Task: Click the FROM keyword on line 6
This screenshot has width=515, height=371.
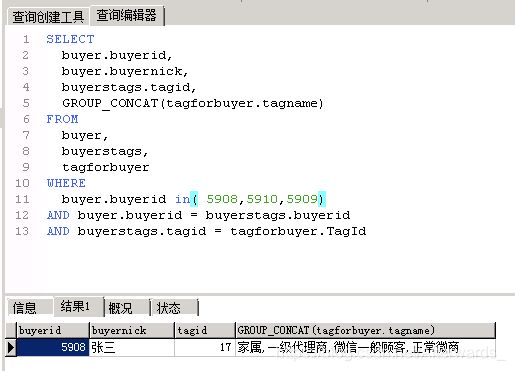Action: click(62, 119)
